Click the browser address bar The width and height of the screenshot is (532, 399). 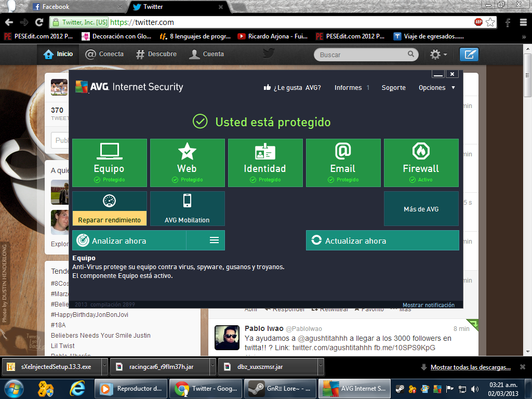click(x=273, y=22)
